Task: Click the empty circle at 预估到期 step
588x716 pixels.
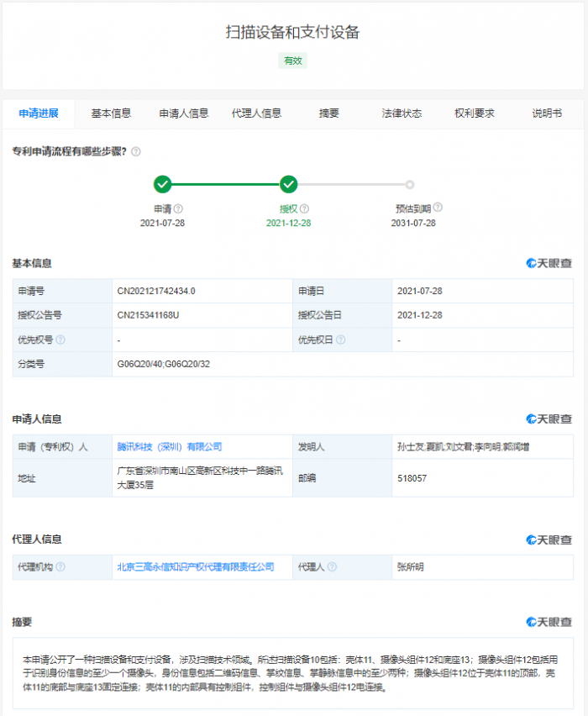Action: (x=410, y=185)
